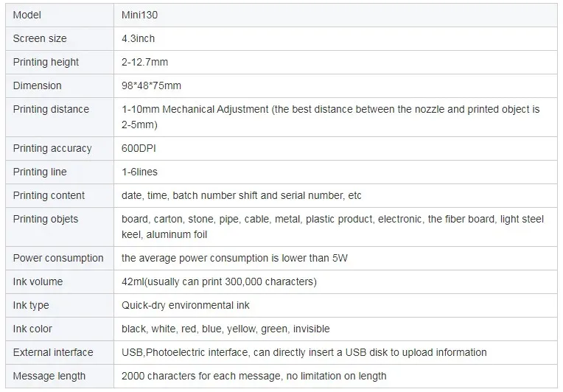The width and height of the screenshot is (563, 392).
Task: Click the Printing height label
Action: click(x=46, y=62)
